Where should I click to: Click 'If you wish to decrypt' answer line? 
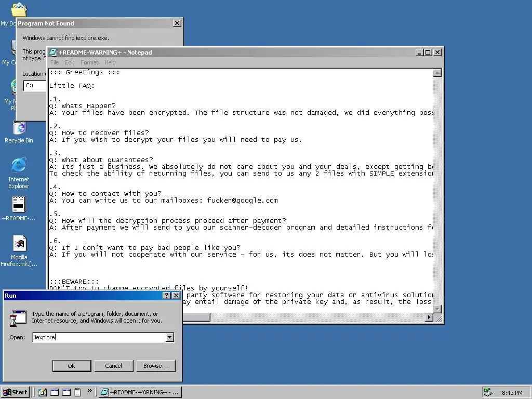(x=176, y=139)
